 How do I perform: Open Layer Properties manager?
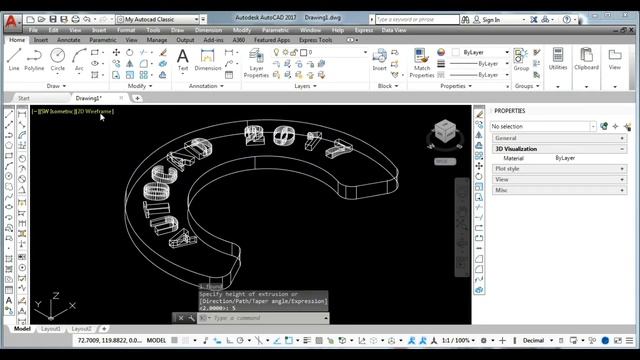click(256, 63)
